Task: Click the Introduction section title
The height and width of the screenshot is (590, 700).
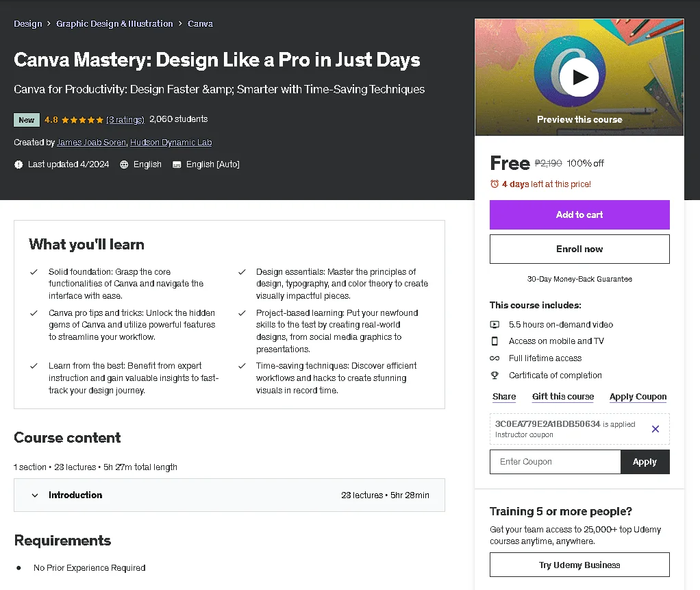Action: [75, 495]
